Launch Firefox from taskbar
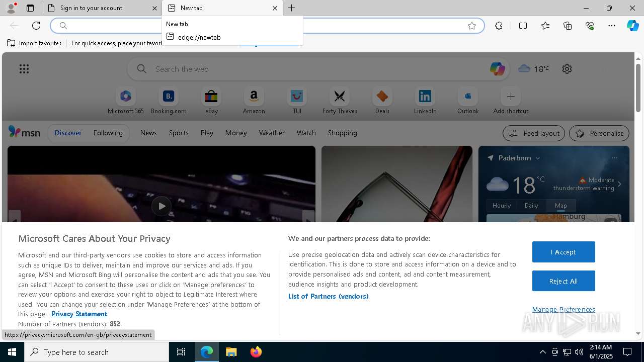Image resolution: width=644 pixels, height=362 pixels. click(256, 352)
